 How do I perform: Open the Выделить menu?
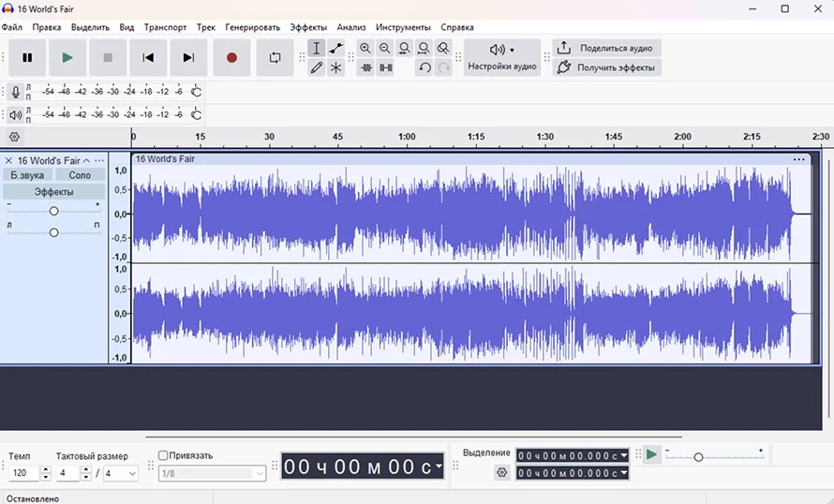click(x=90, y=27)
